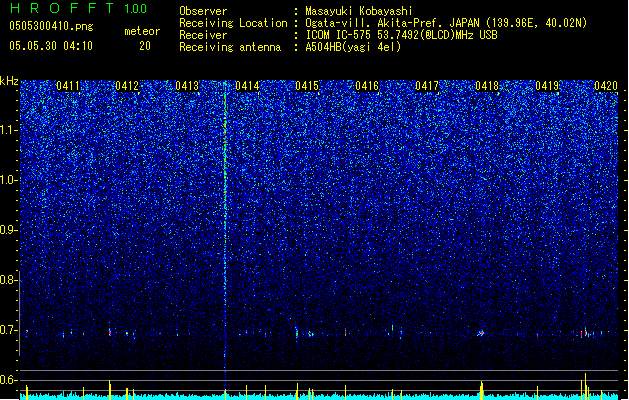Viewport: 629px width, 400px height.
Task: Click the 0413 time marker
Action: [187, 86]
